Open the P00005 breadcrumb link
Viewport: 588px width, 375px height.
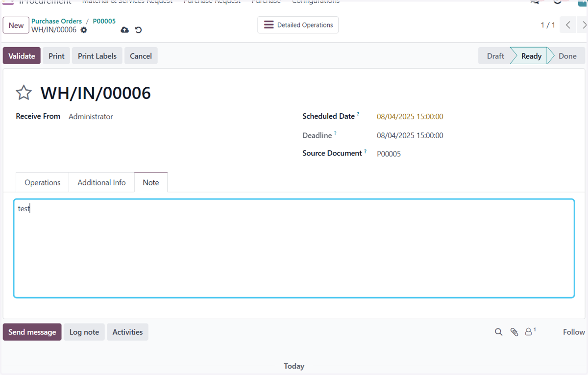[x=104, y=21]
